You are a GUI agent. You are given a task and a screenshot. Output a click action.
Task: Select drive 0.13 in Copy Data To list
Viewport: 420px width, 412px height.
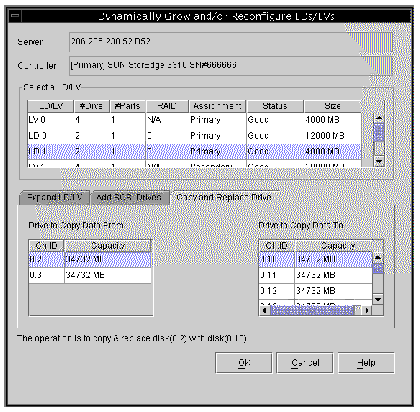(316, 291)
